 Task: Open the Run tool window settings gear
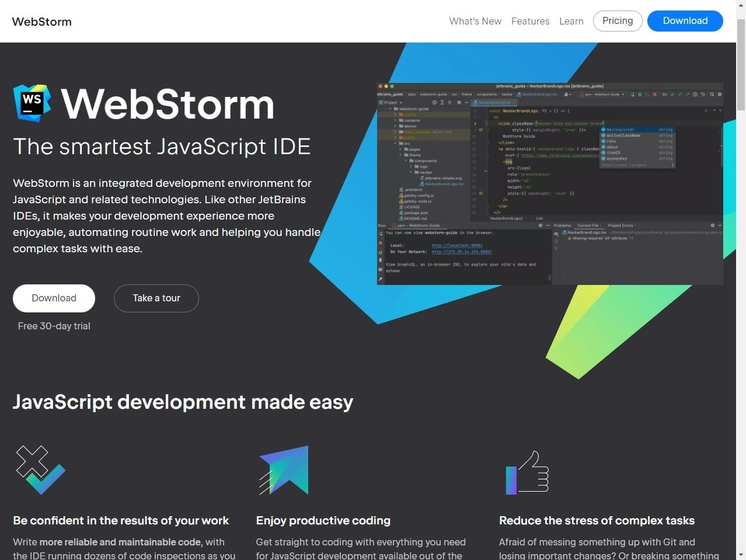tap(541, 225)
